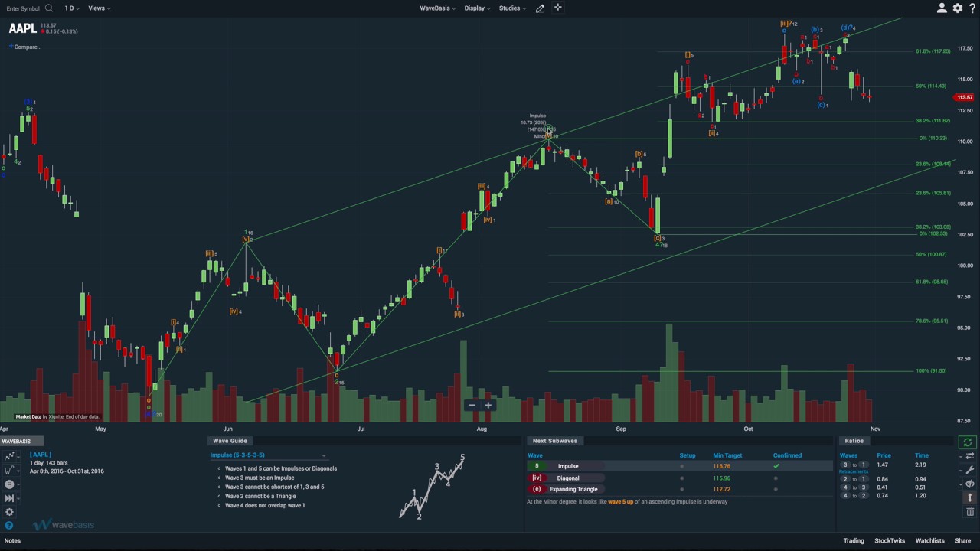The height and width of the screenshot is (551, 980).
Task: Open the wrench tools icon
Action: click(970, 470)
